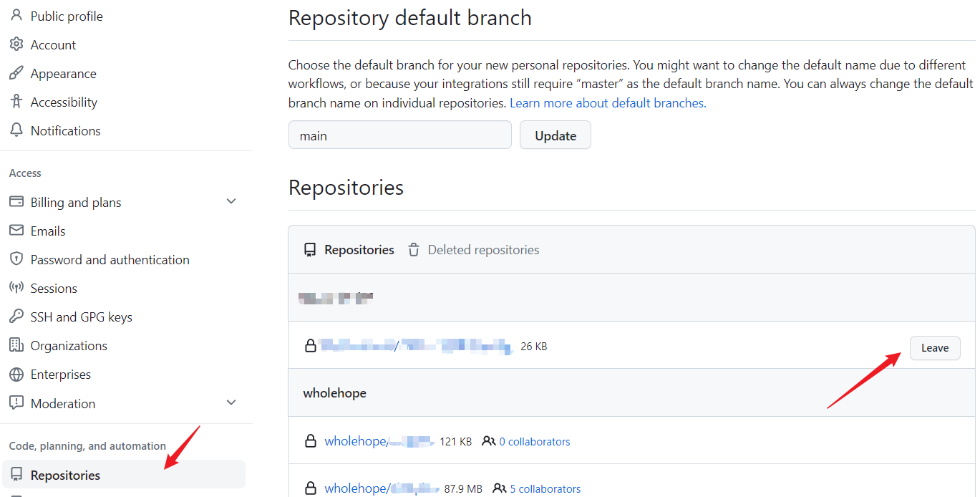Image resolution: width=980 pixels, height=497 pixels.
Task: Click the SSH and GPG keys icon
Action: (x=16, y=317)
